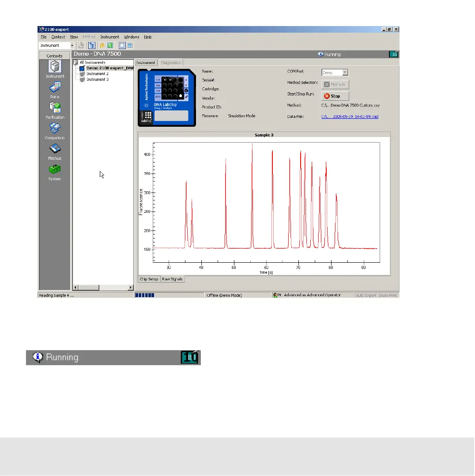The width and height of the screenshot is (475, 476).
Task: Click the Offline (Demo Mode) status text
Action: tap(224, 295)
